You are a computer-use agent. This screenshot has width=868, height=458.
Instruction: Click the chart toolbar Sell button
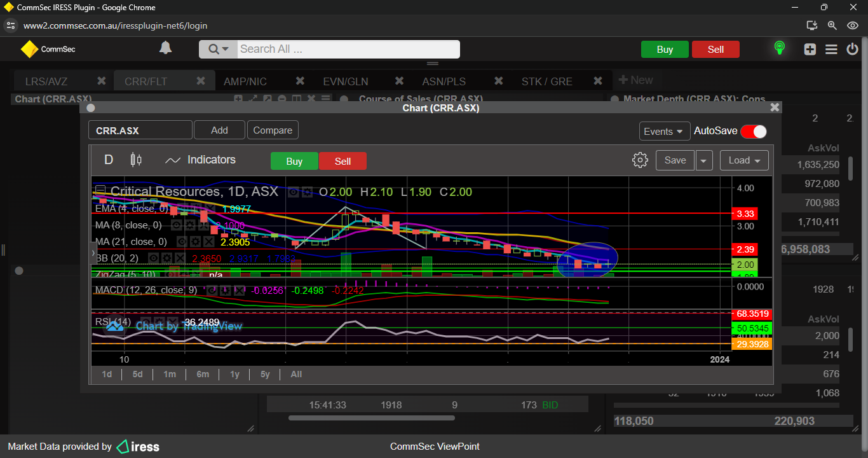coord(342,161)
